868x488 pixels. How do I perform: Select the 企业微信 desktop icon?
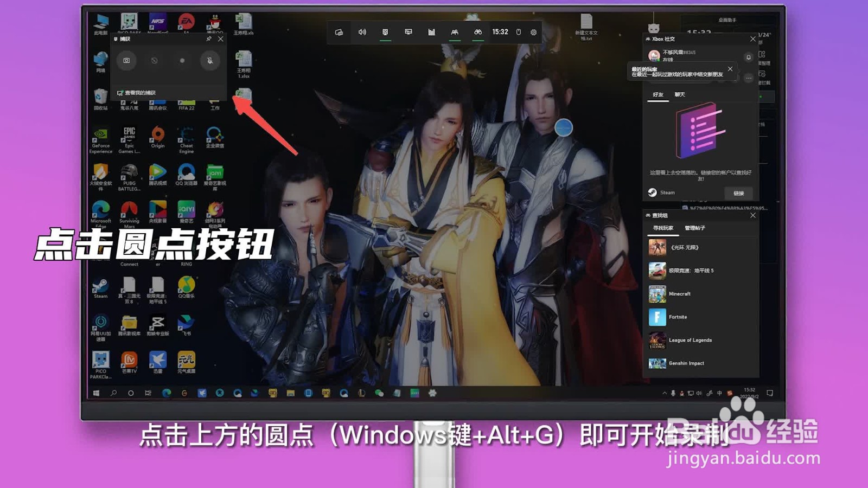(x=215, y=137)
